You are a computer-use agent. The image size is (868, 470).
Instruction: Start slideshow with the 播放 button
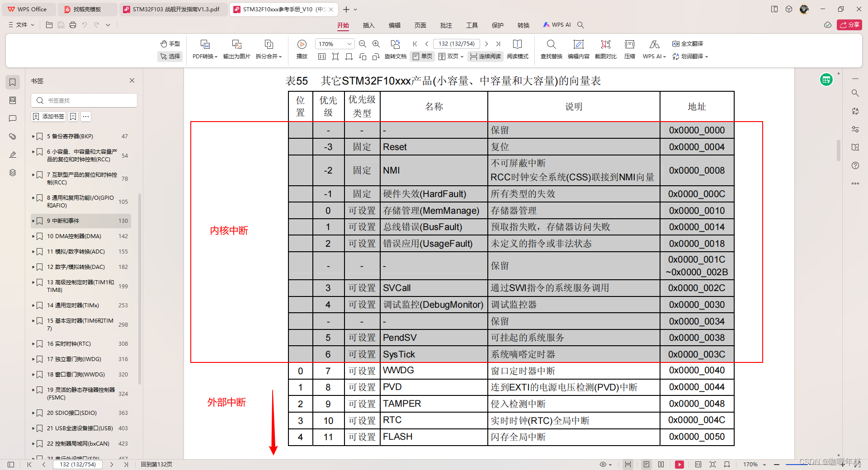click(302, 50)
